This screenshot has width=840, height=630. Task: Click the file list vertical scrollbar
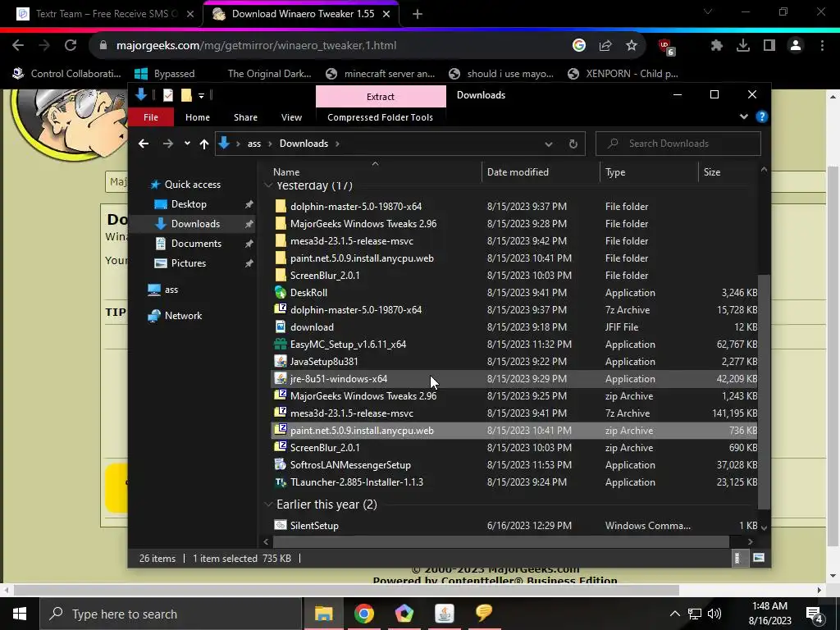[x=764, y=392]
